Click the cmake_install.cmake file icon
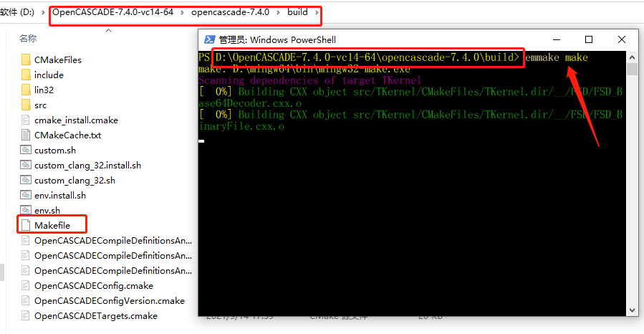Screen dimensions: 644x334 pos(26,120)
